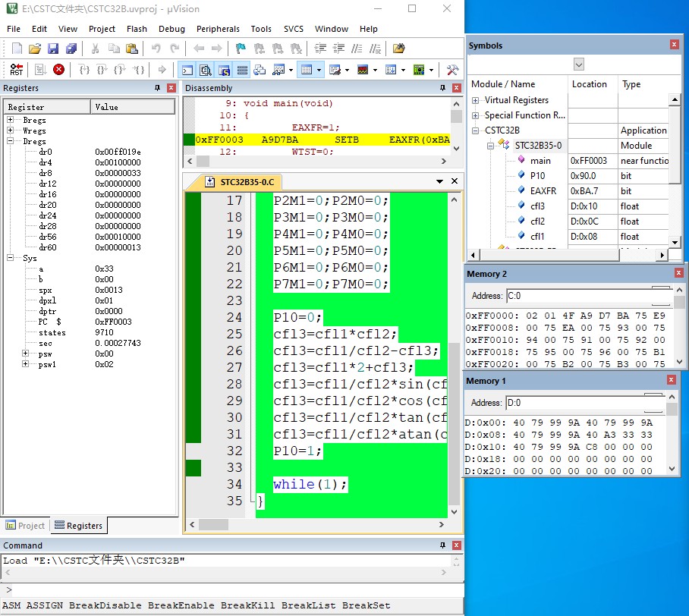Image resolution: width=689 pixels, height=616 pixels.
Task: Save all open files
Action: (71, 49)
